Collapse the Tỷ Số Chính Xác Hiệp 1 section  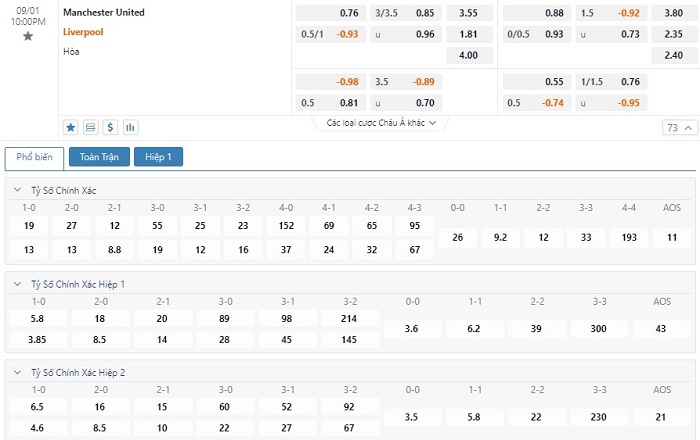pyautogui.click(x=18, y=284)
